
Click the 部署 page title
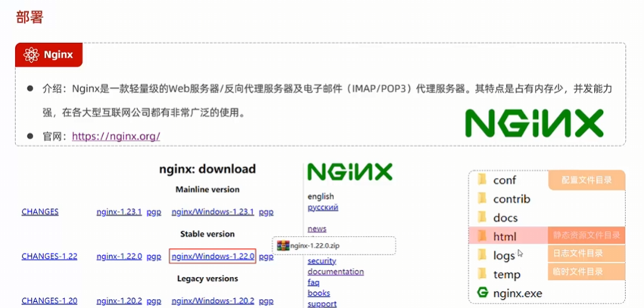[29, 17]
